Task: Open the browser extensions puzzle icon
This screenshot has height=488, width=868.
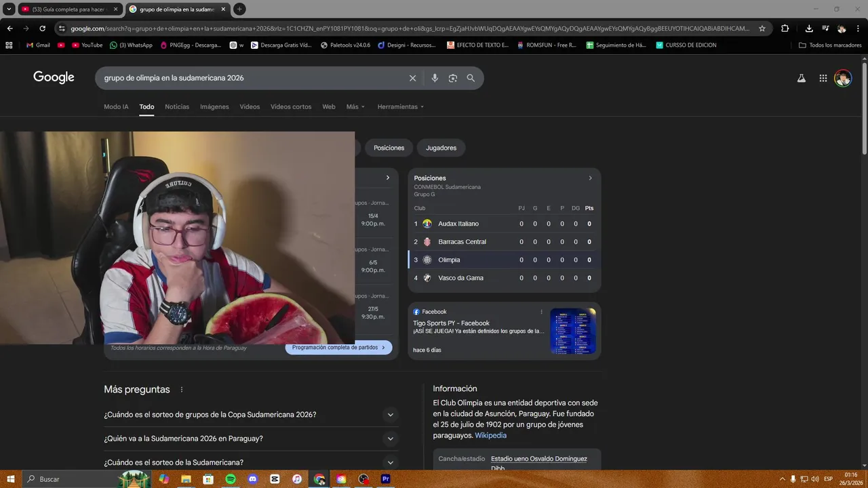Action: coord(785,28)
